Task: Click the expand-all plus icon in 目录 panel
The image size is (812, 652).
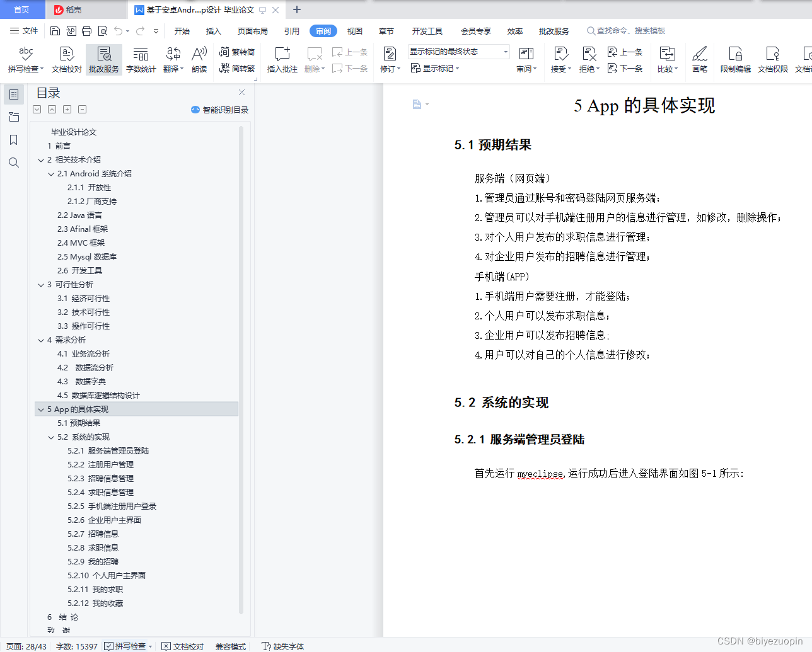Action: (x=67, y=110)
